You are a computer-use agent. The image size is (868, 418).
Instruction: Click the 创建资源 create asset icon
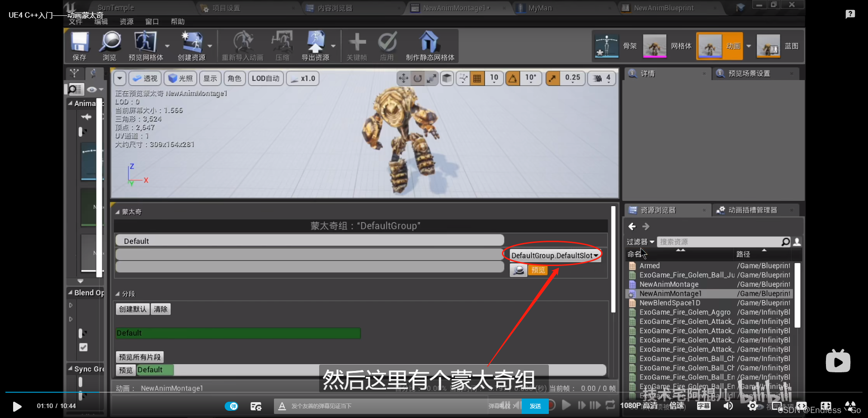191,46
